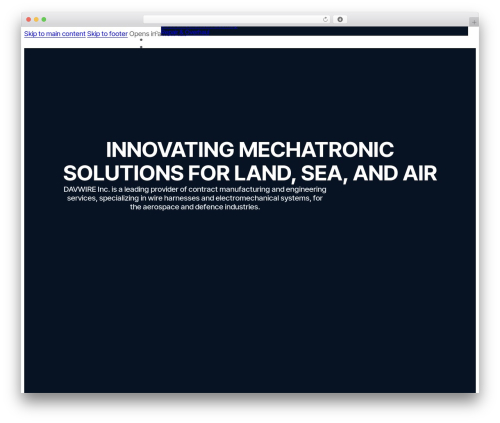Click the SOLUTIONS FOR LAND, SEA headline line
This screenshot has width=500, height=423.
tap(250, 173)
